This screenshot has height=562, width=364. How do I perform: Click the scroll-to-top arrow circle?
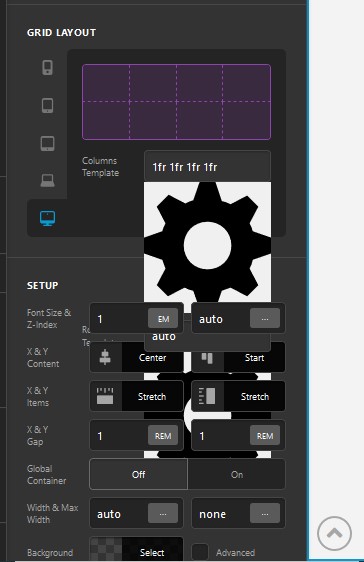(334, 534)
